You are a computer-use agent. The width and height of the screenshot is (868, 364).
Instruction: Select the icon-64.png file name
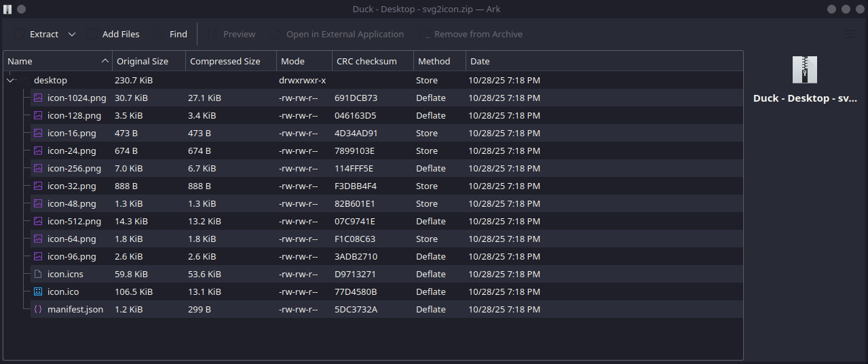coord(71,239)
